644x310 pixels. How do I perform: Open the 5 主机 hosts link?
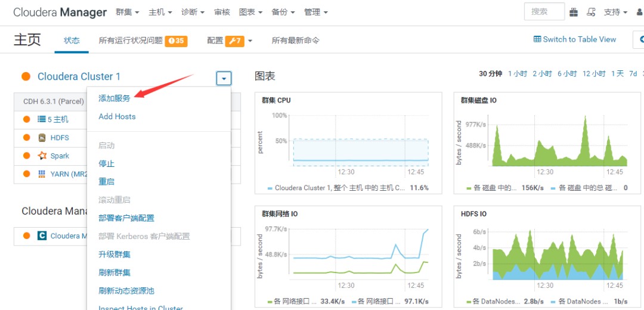[x=58, y=119]
